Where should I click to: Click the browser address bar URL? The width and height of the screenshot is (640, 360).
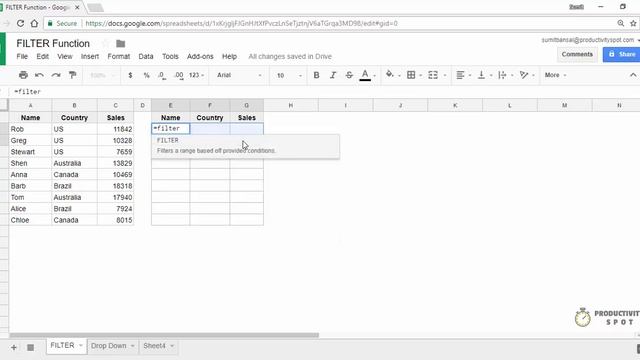pyautogui.click(x=242, y=24)
